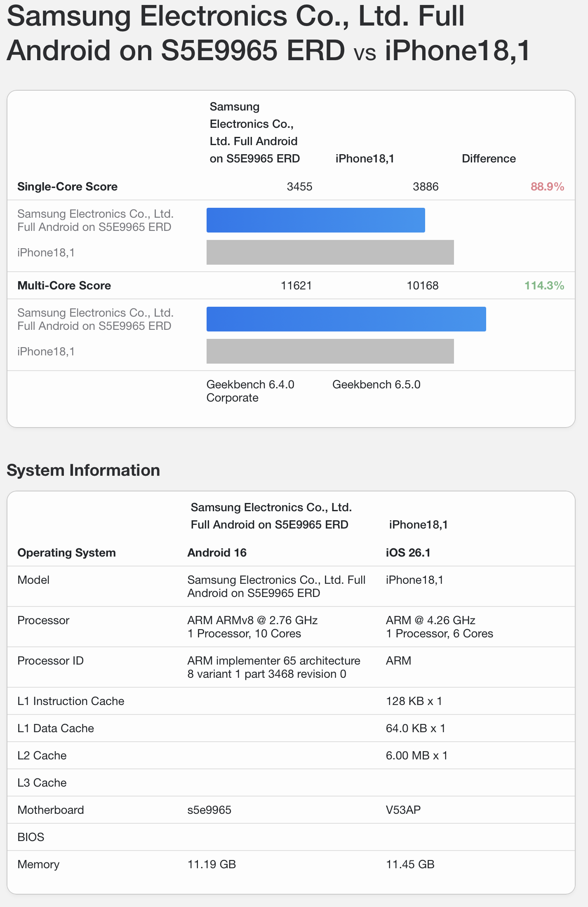The image size is (588, 907).
Task: Click the L2 Cache label
Action: point(42,756)
